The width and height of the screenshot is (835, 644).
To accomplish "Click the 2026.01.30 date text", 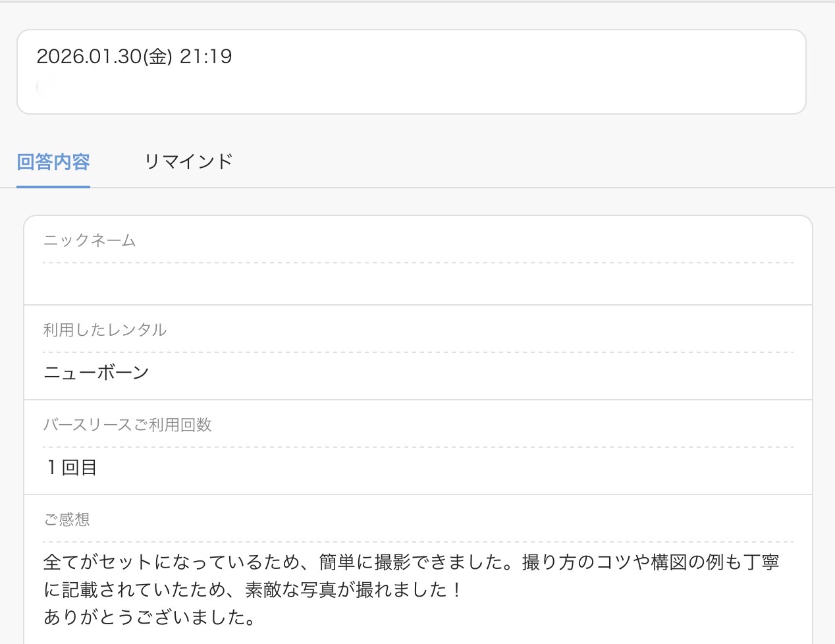I will pyautogui.click(x=89, y=57).
